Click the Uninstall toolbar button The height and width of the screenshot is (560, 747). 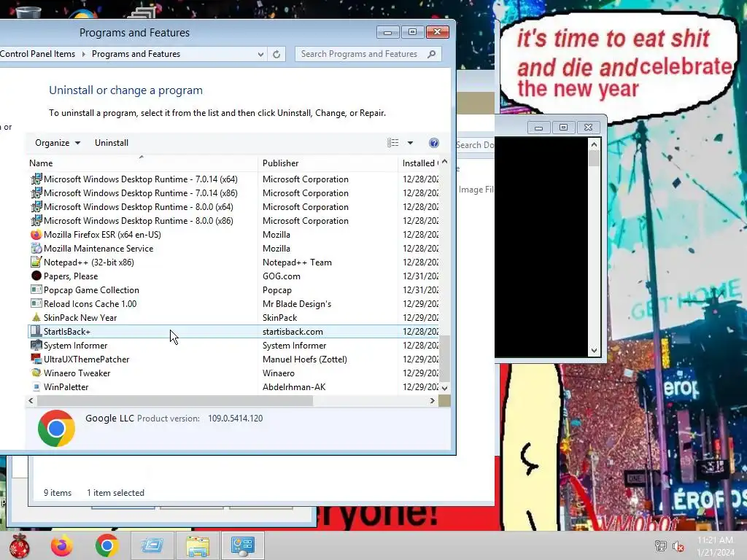[x=112, y=143]
